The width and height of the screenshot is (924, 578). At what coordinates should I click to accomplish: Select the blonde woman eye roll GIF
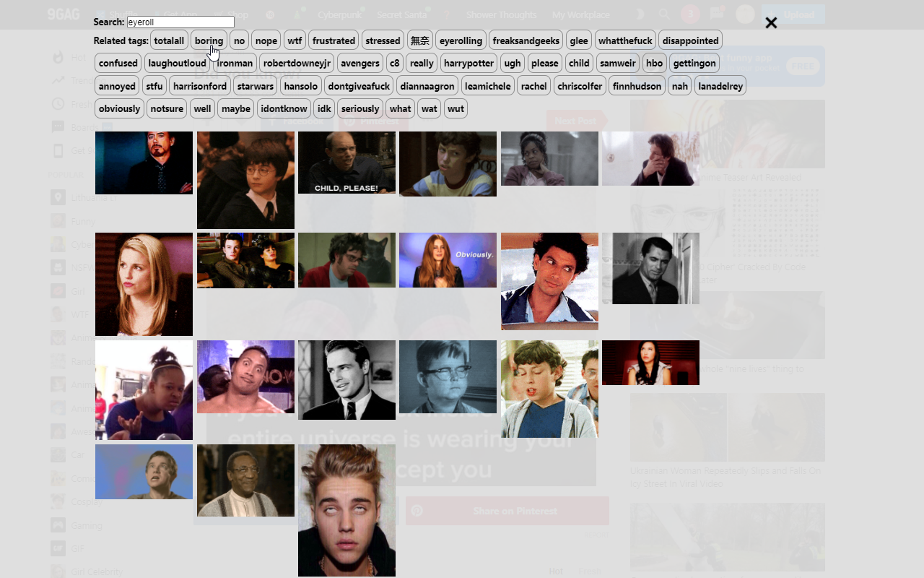[x=144, y=284]
